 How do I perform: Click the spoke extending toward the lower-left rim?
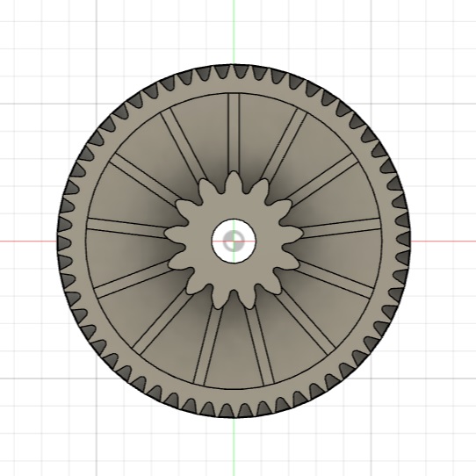[x=164, y=321]
